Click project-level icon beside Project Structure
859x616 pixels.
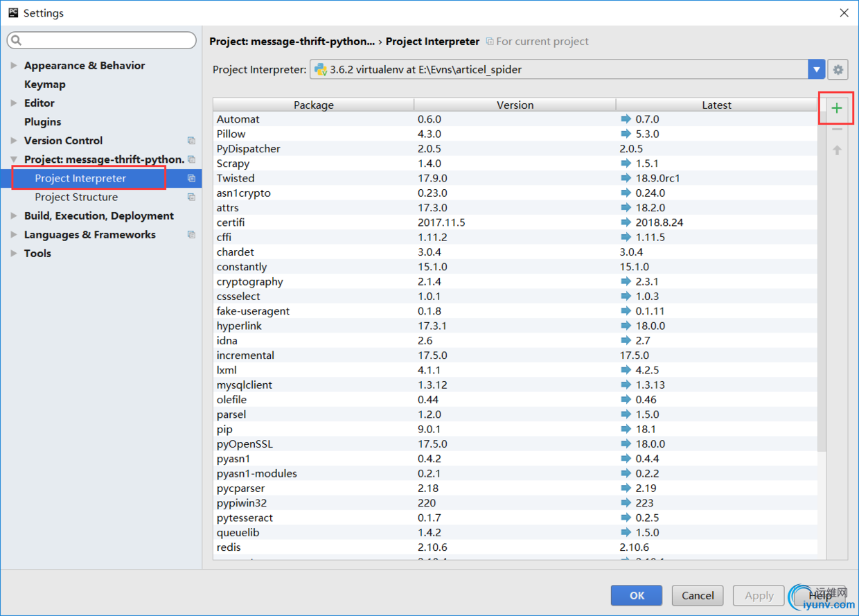point(191,197)
